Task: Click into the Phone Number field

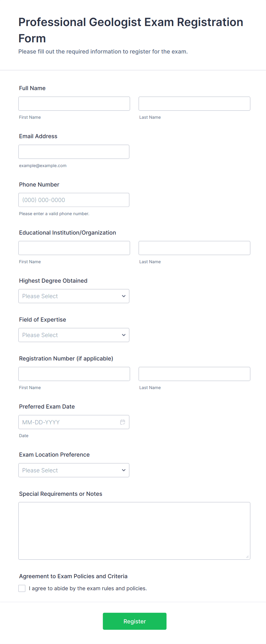Action: pos(74,200)
